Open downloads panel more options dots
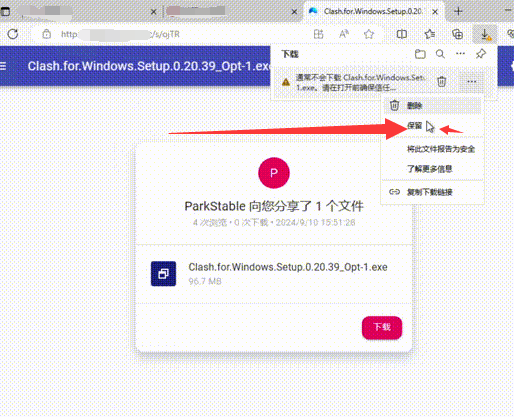 (460, 54)
